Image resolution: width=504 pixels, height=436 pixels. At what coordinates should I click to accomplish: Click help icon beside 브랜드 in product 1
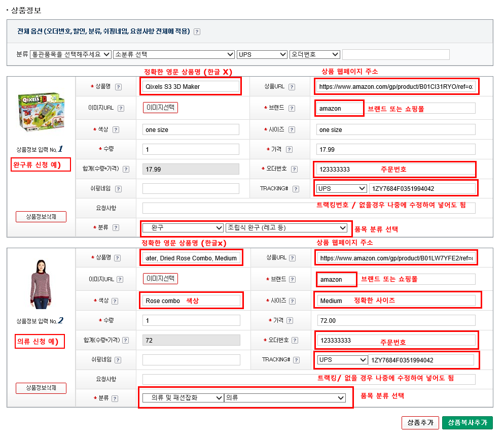coord(292,109)
